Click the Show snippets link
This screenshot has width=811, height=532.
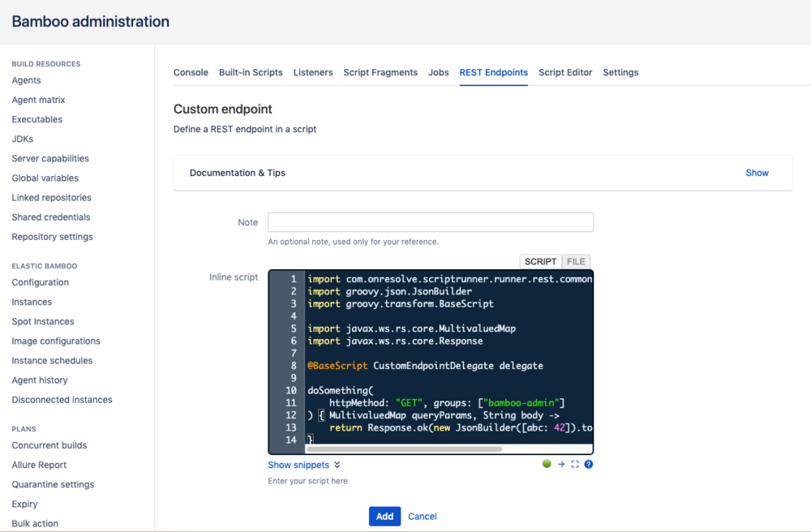[298, 465]
